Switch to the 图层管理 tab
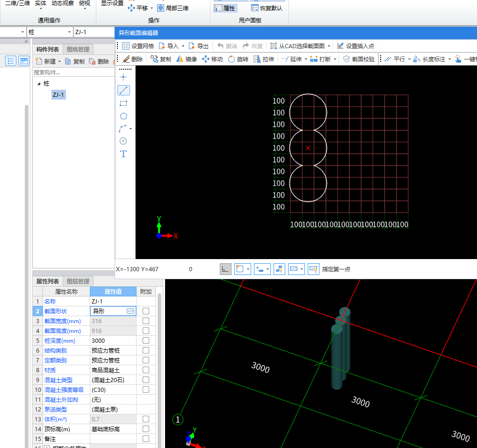The width and height of the screenshot is (477, 448). (78, 282)
